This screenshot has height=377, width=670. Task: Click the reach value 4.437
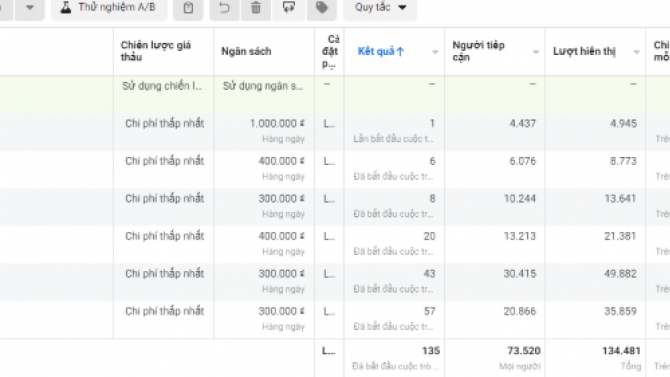(x=522, y=124)
